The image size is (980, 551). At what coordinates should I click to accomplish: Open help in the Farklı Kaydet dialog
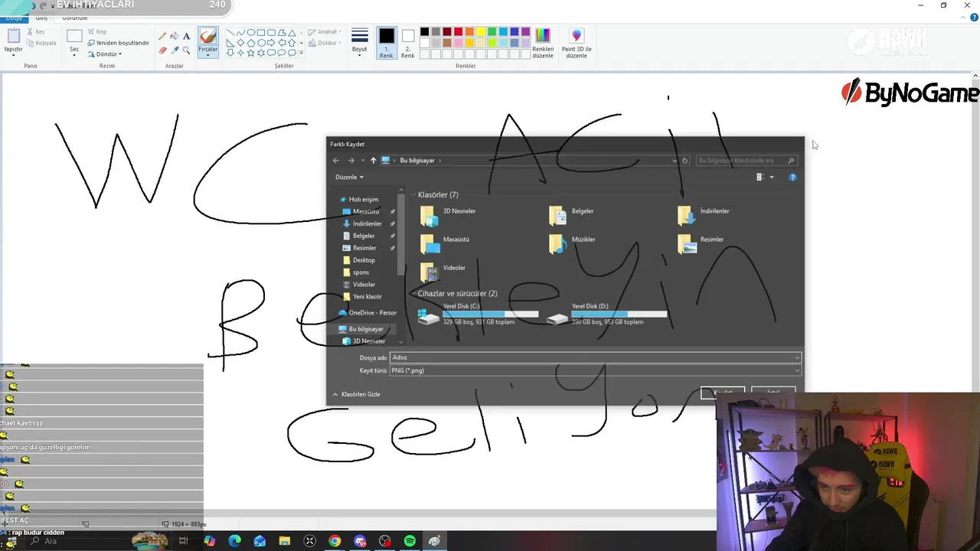pyautogui.click(x=792, y=177)
